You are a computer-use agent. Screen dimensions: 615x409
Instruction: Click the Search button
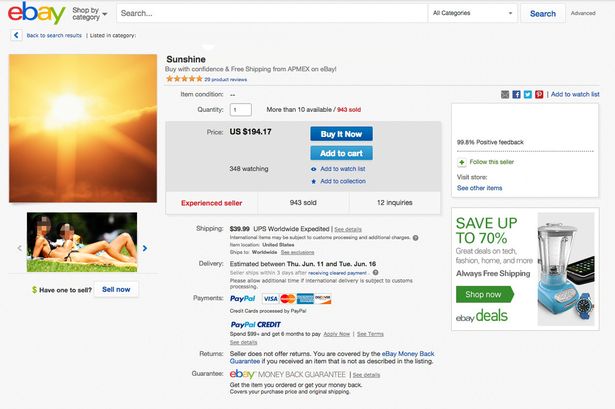click(x=543, y=14)
